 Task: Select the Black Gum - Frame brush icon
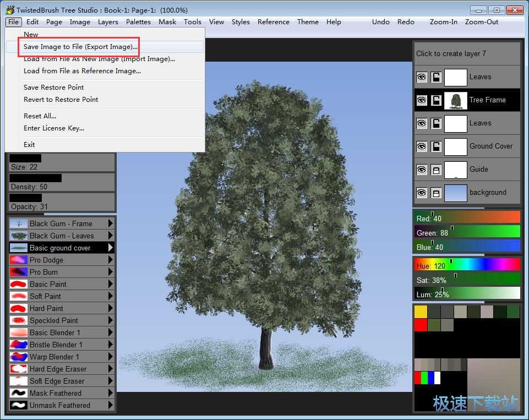pyautogui.click(x=19, y=223)
